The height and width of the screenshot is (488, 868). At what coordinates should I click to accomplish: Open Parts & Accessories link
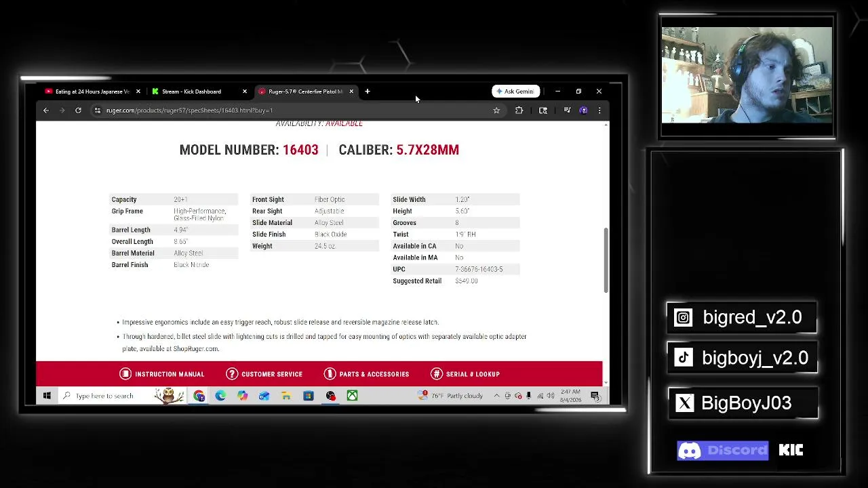click(x=367, y=374)
